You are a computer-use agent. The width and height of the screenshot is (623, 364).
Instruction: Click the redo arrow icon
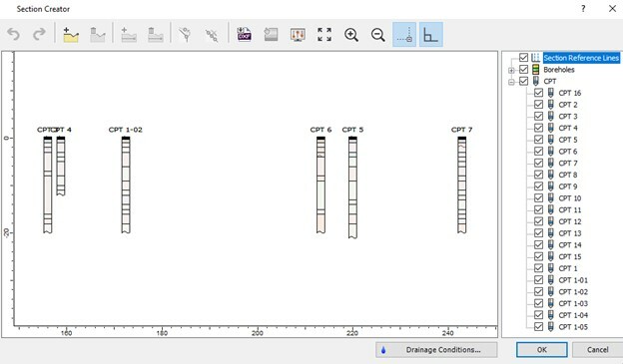pos(39,35)
